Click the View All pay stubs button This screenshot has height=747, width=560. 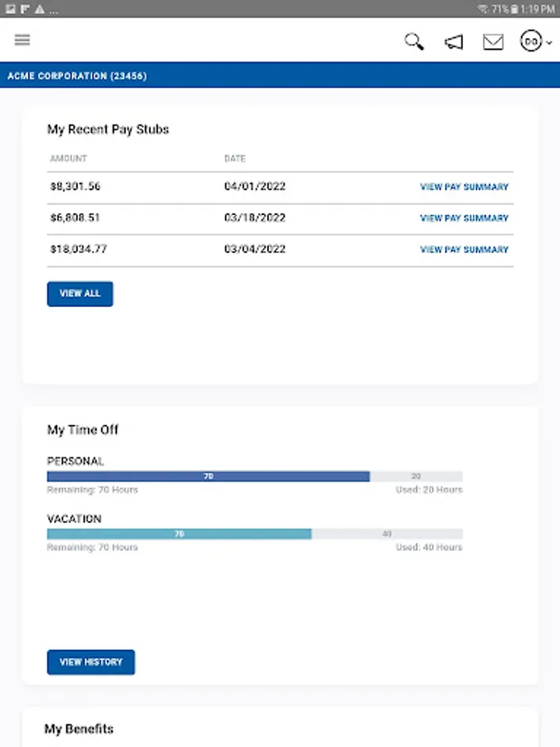[80, 294]
